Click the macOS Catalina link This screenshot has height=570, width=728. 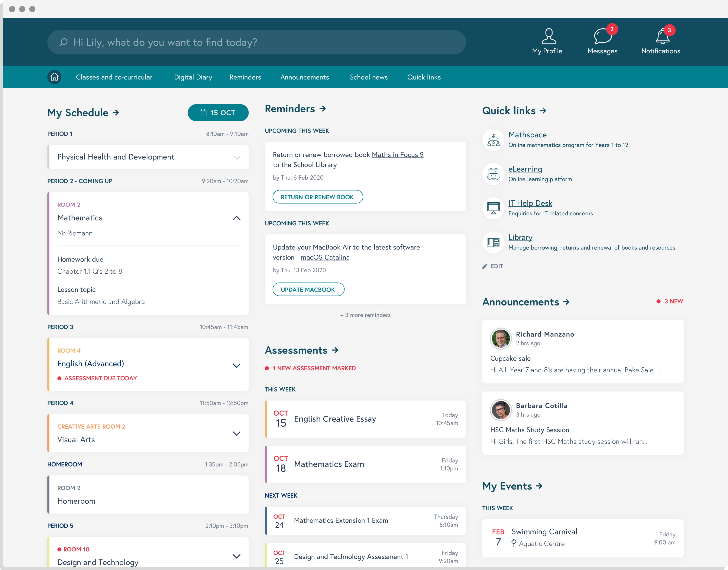pos(325,257)
